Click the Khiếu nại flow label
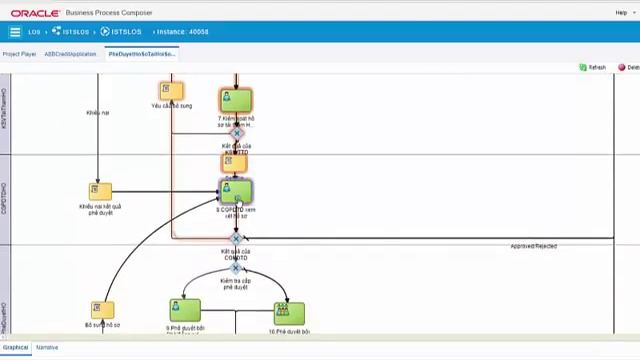 [x=98, y=113]
